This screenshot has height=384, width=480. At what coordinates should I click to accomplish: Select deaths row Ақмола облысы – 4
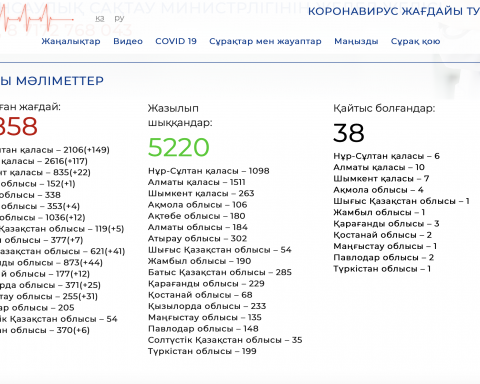pyautogui.click(x=378, y=190)
